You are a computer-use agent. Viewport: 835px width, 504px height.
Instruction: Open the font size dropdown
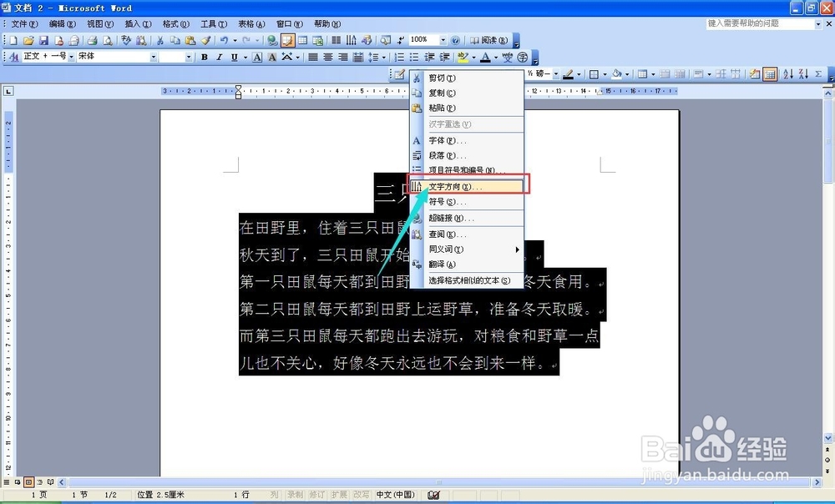point(189,57)
